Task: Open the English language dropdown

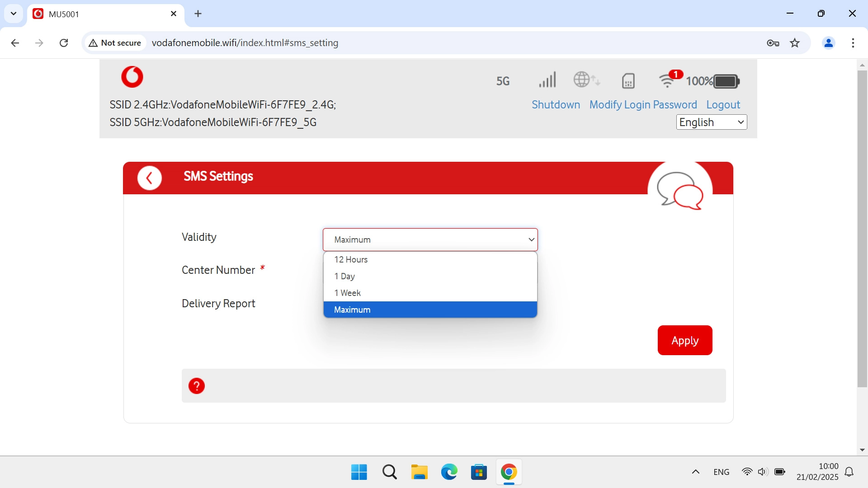Action: 711,122
